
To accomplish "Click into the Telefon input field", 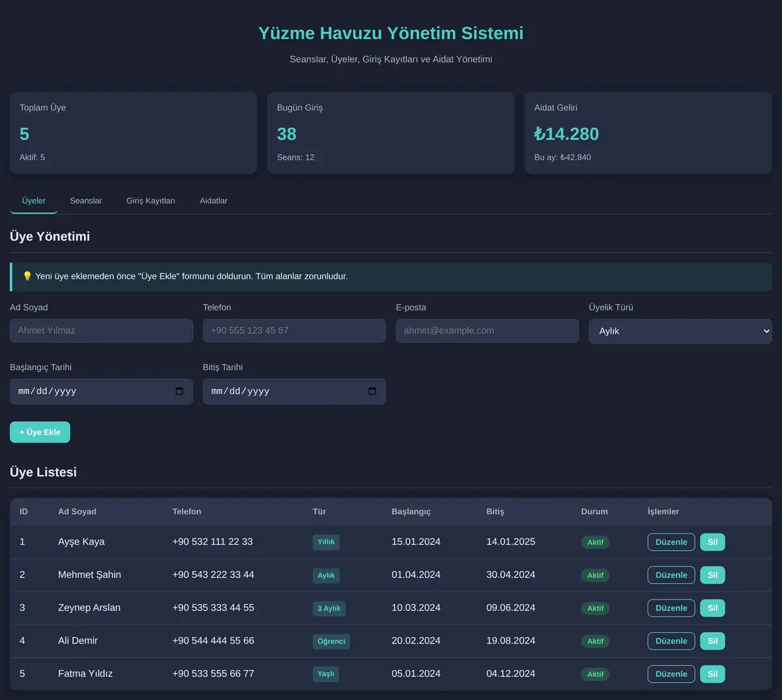I will (x=294, y=330).
